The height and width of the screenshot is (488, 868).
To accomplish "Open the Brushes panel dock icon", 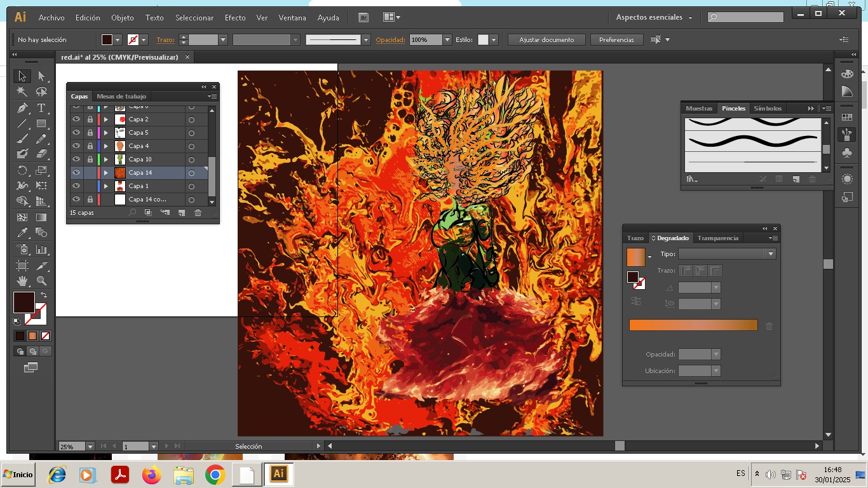I will (x=846, y=135).
